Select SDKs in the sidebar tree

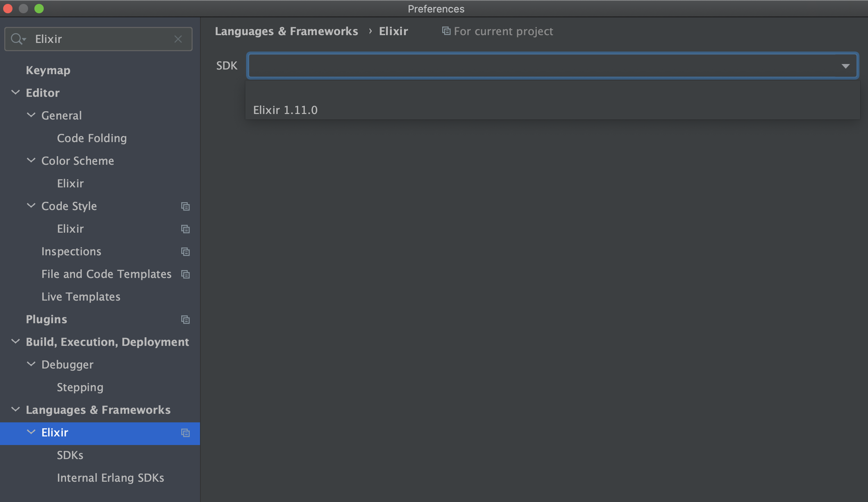point(70,455)
